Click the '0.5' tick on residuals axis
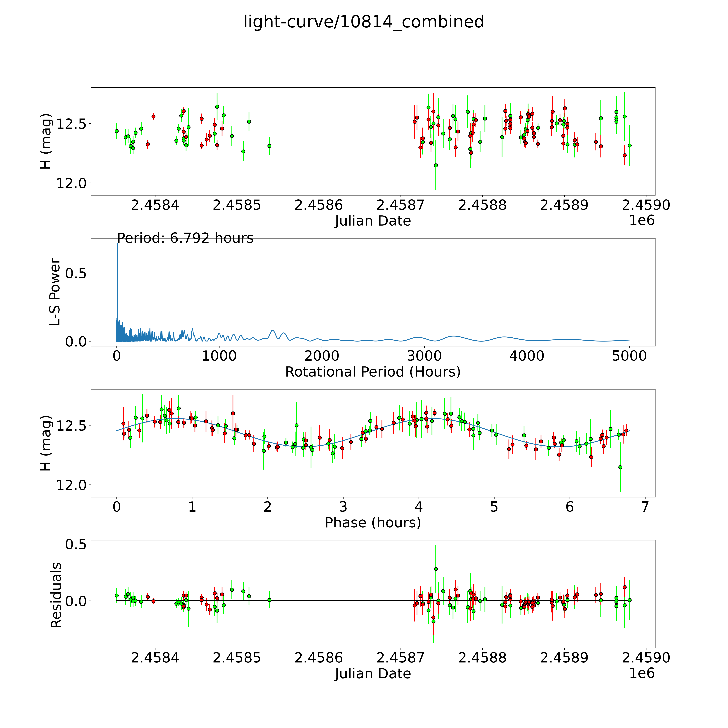728x728 pixels. point(76,544)
